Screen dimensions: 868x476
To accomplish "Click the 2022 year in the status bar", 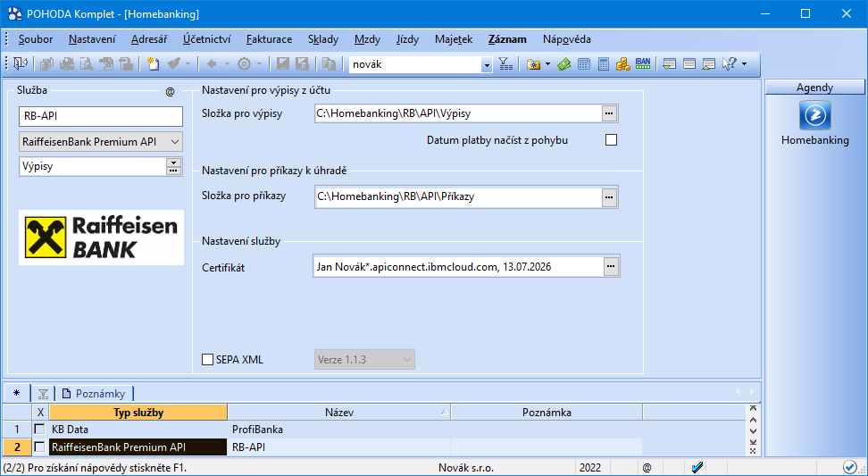I will click(x=590, y=468).
